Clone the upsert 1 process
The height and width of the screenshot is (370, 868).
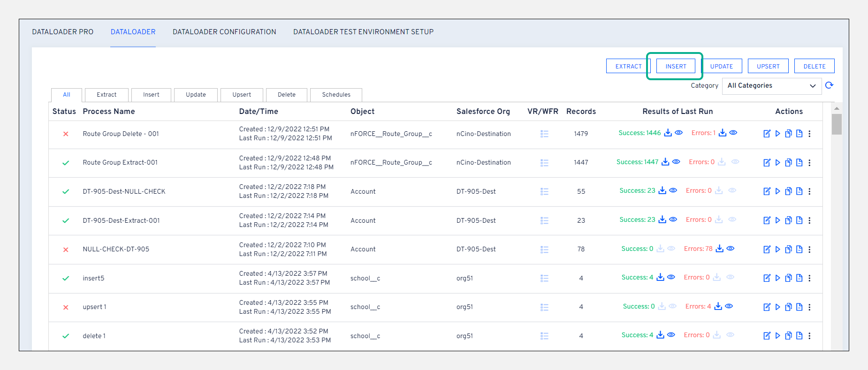click(x=788, y=307)
